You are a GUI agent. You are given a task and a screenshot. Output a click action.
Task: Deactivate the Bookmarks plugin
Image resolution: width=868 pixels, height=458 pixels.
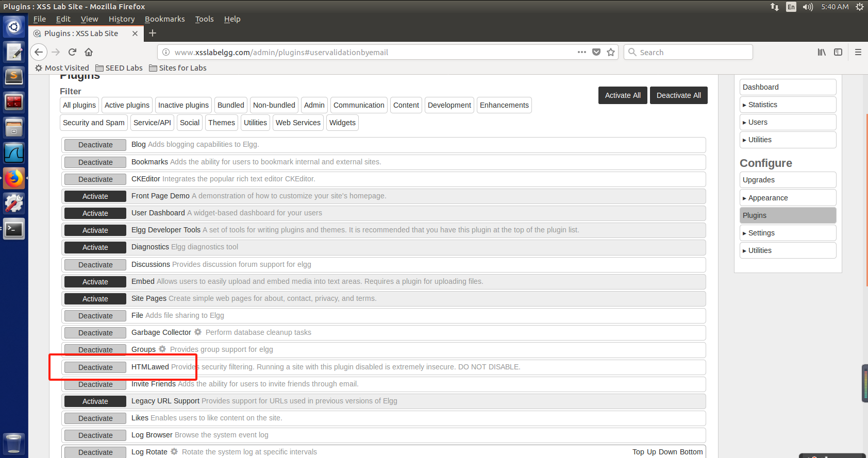tap(95, 162)
